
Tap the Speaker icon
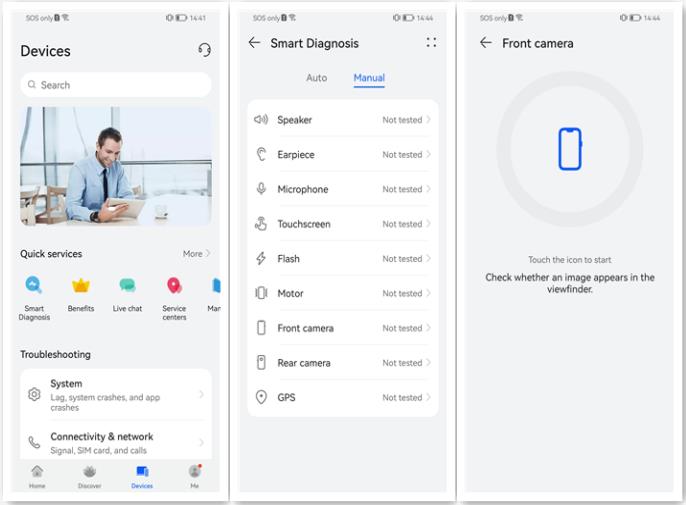click(x=261, y=119)
